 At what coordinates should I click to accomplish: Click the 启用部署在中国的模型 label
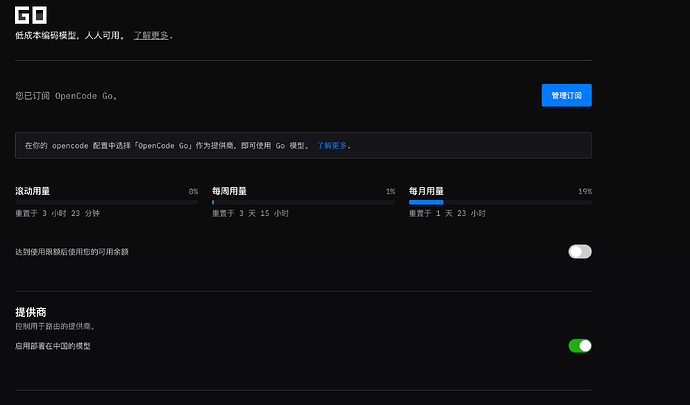pos(53,346)
